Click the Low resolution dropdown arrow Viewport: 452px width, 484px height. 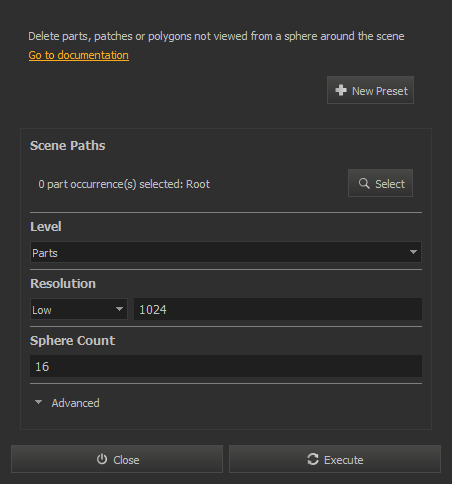point(119,309)
